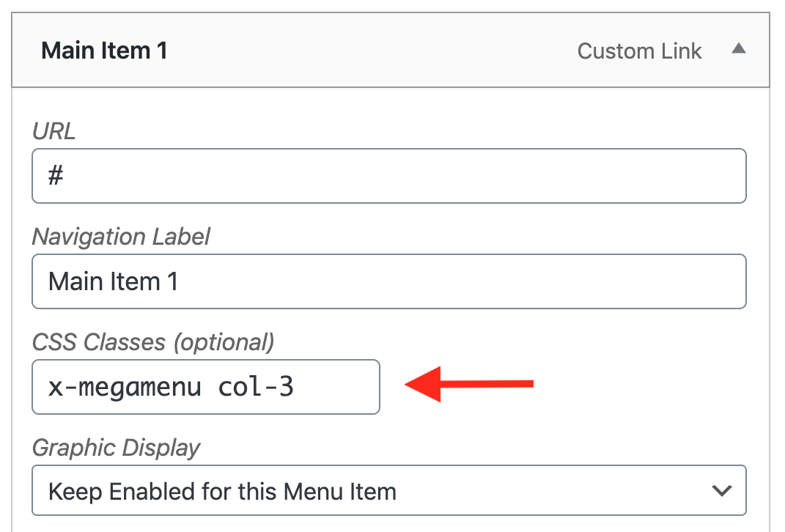Click the "URL" field label
785x532 pixels.
click(52, 131)
